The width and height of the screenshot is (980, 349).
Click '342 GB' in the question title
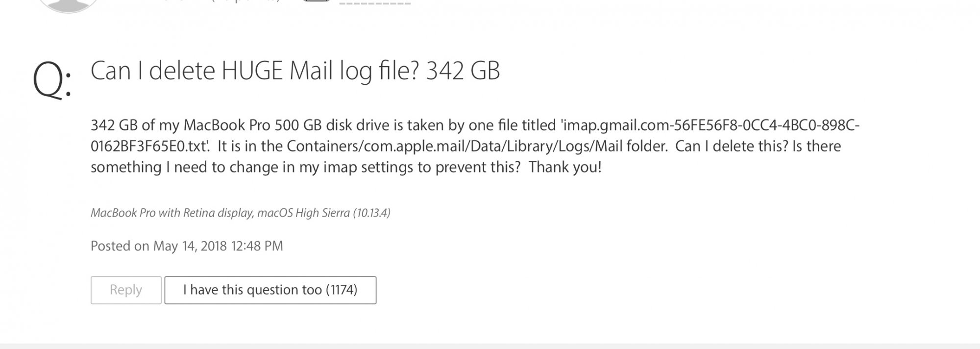463,71
